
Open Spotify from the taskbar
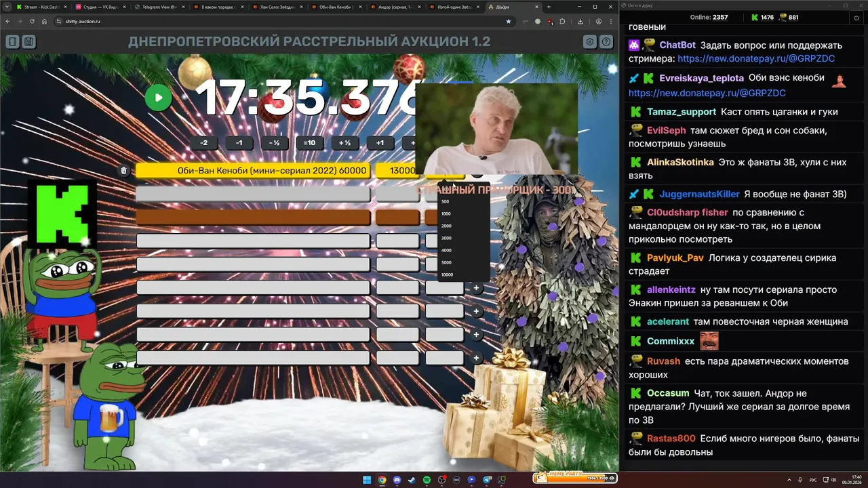427,480
